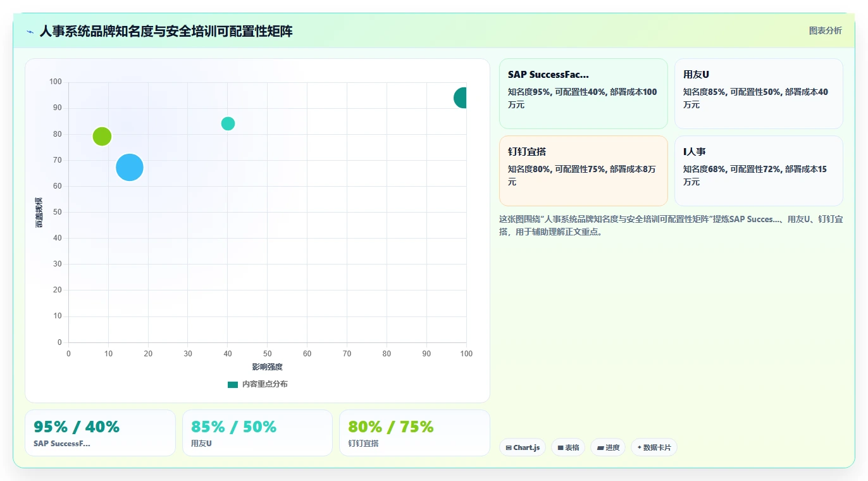Click the 覆盖规模 y-axis title

(x=39, y=212)
